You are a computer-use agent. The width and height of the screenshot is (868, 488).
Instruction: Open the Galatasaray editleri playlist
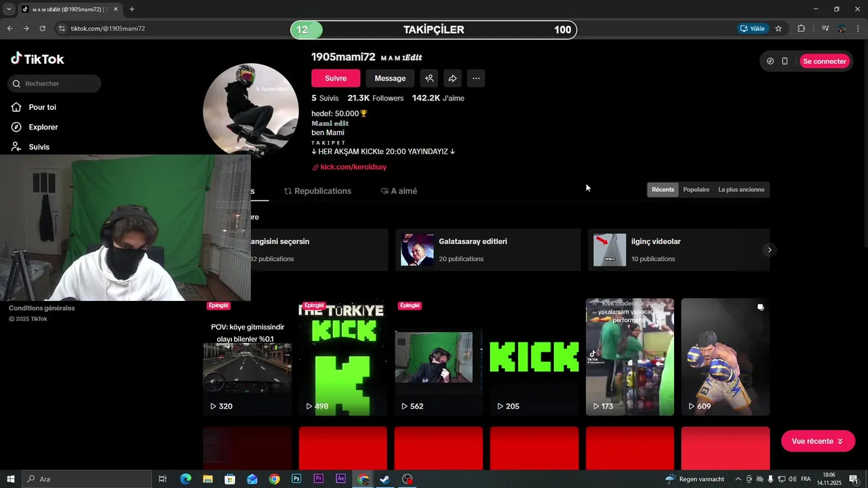point(488,249)
